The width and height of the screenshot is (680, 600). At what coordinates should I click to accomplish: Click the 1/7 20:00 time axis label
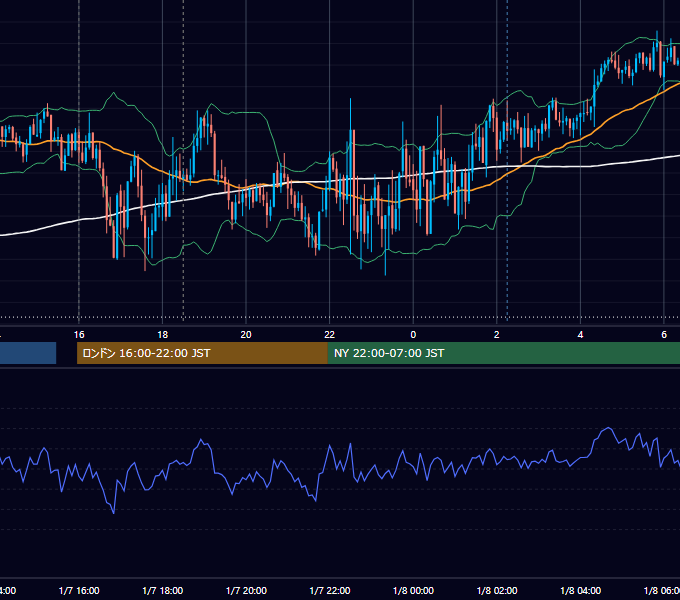pyautogui.click(x=246, y=590)
